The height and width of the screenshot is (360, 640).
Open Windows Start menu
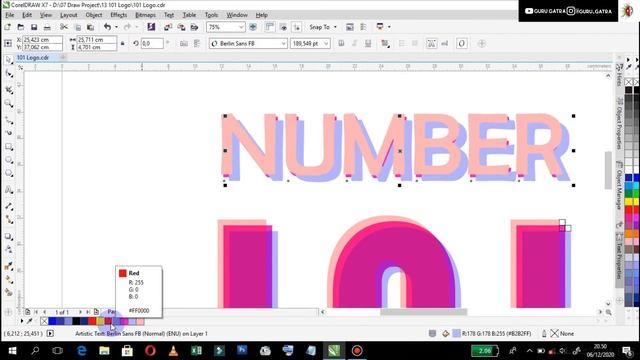tap(12, 351)
